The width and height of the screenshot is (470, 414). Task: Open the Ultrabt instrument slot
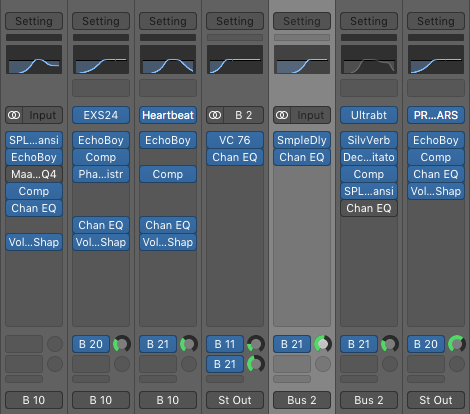[x=369, y=115]
